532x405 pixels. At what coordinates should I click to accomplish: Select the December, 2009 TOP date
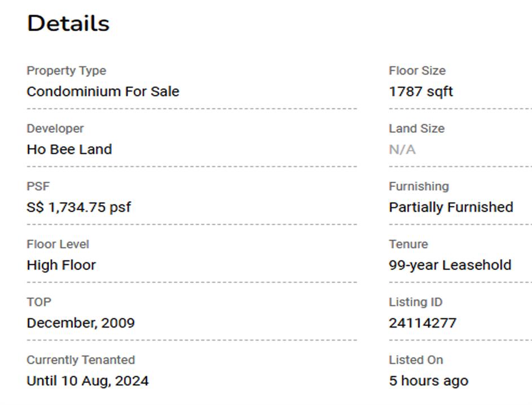point(80,323)
